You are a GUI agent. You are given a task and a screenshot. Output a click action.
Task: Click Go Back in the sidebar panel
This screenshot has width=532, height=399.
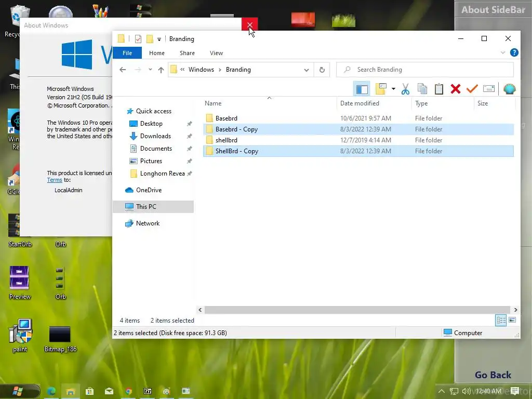coord(493,375)
